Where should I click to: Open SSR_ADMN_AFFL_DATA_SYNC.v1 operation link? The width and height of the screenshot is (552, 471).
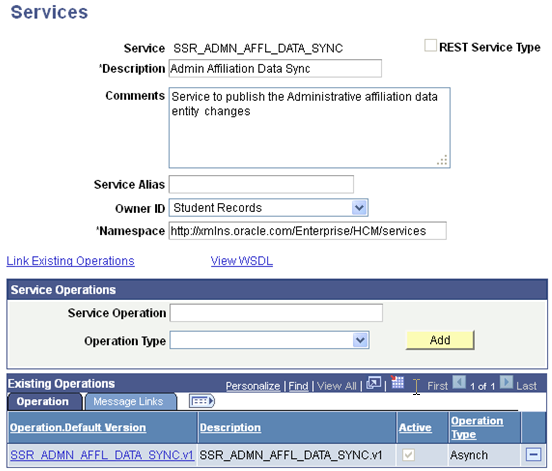point(102,455)
